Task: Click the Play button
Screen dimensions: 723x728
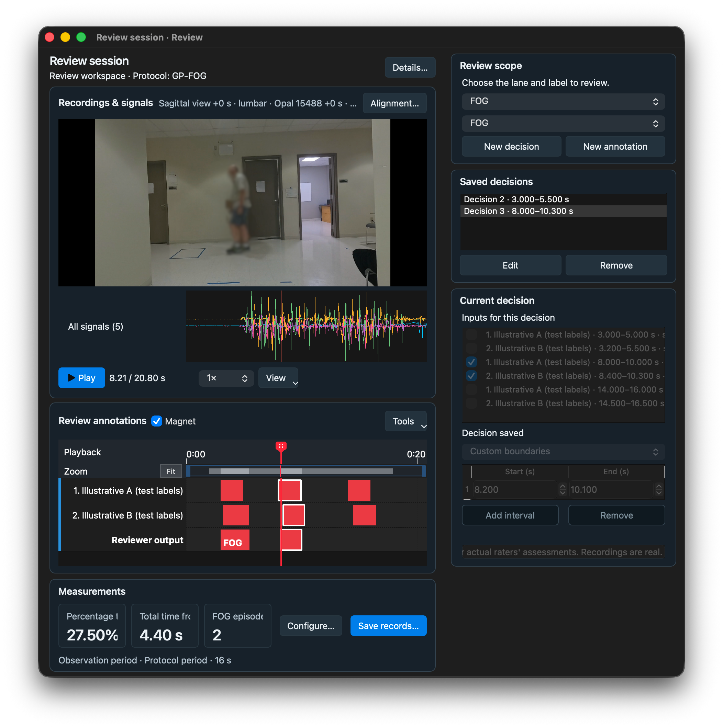Action: 81,378
